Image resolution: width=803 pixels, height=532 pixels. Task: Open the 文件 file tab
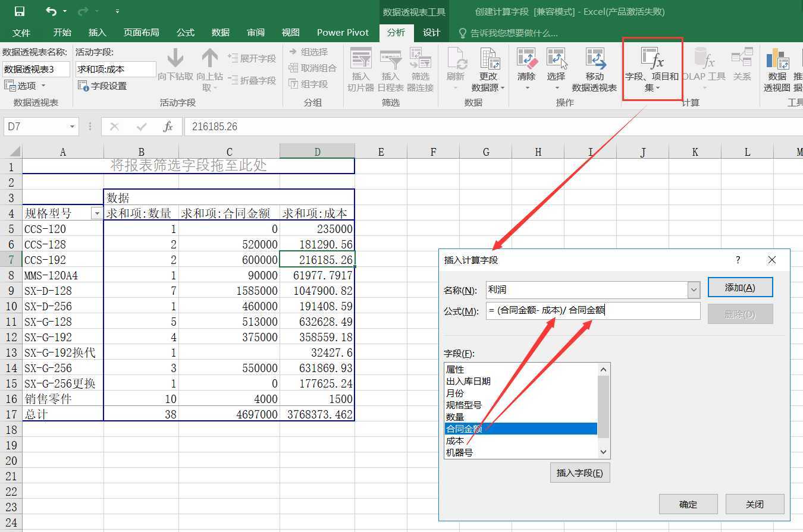[x=21, y=33]
